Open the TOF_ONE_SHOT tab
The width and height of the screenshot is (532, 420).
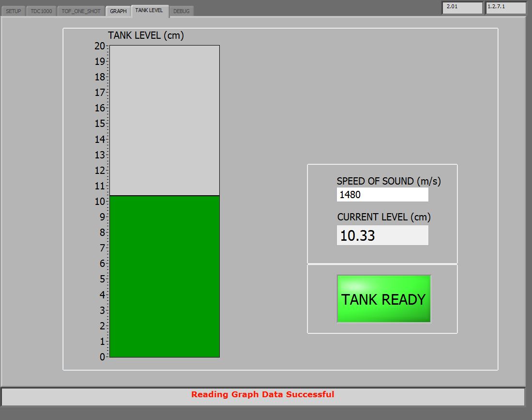pos(81,11)
